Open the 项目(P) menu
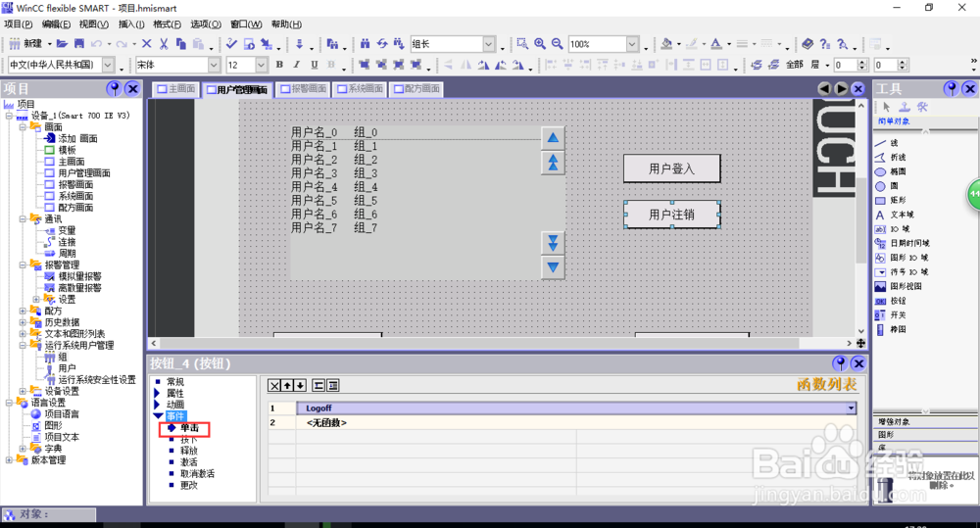Image resolution: width=980 pixels, height=528 pixels. 18,24
